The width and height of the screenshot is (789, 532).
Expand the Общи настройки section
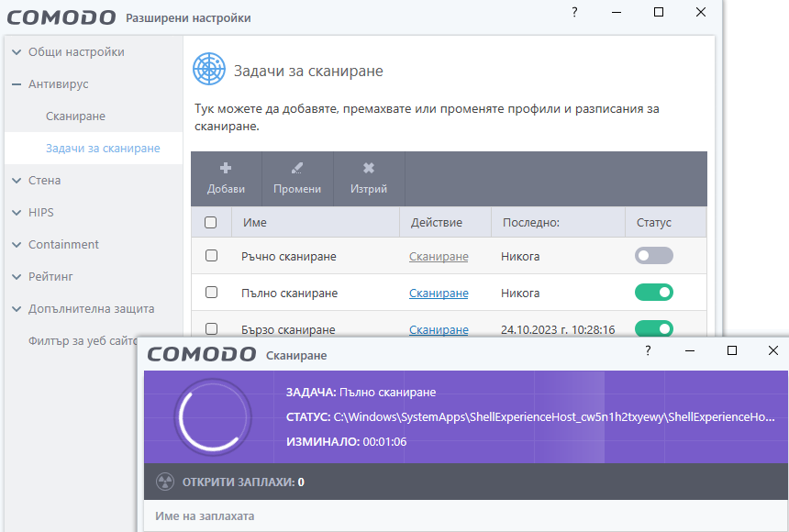[17, 52]
